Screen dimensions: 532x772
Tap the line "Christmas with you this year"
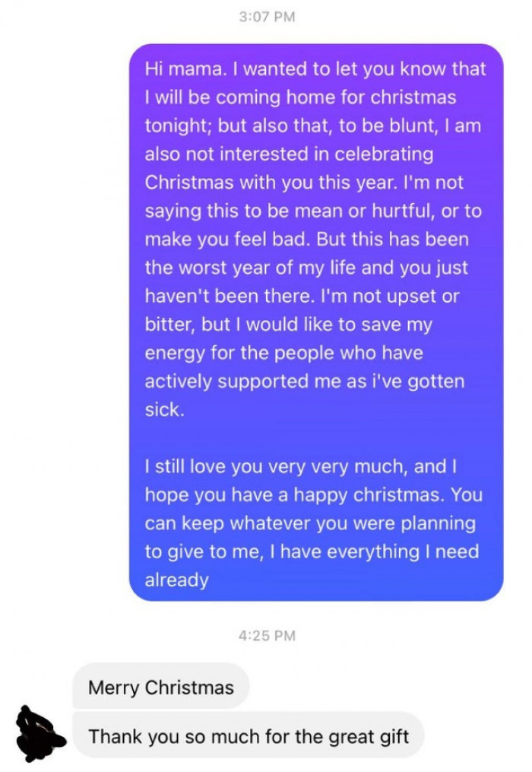(304, 183)
